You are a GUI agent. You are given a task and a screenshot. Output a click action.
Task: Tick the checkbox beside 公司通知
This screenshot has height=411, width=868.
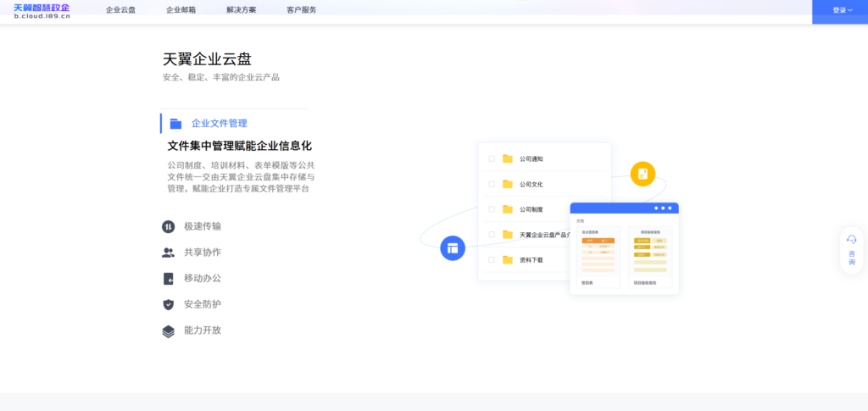(x=492, y=158)
